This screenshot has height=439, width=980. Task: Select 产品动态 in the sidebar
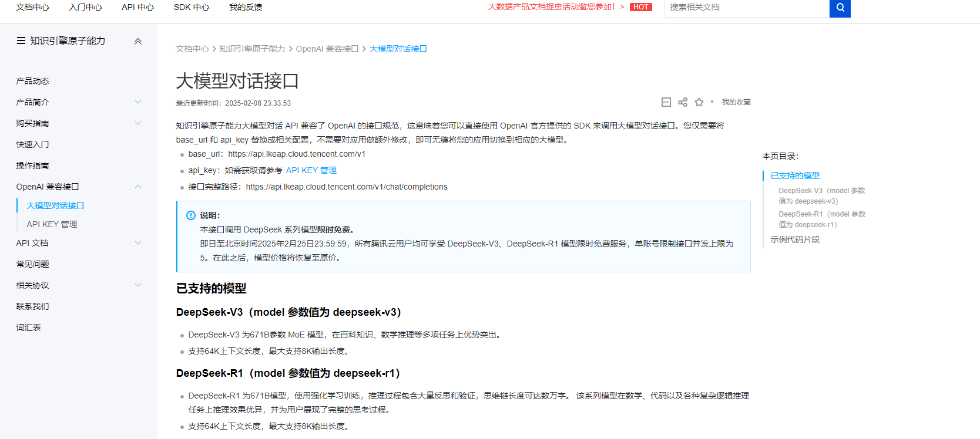pyautogui.click(x=32, y=81)
